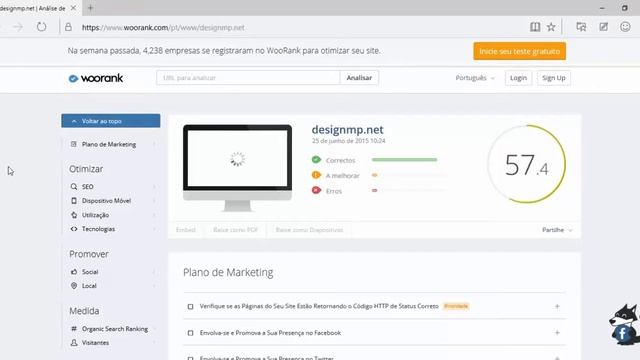Select Tecnologias in the sidebar
The width and height of the screenshot is (640, 360).
click(x=98, y=229)
